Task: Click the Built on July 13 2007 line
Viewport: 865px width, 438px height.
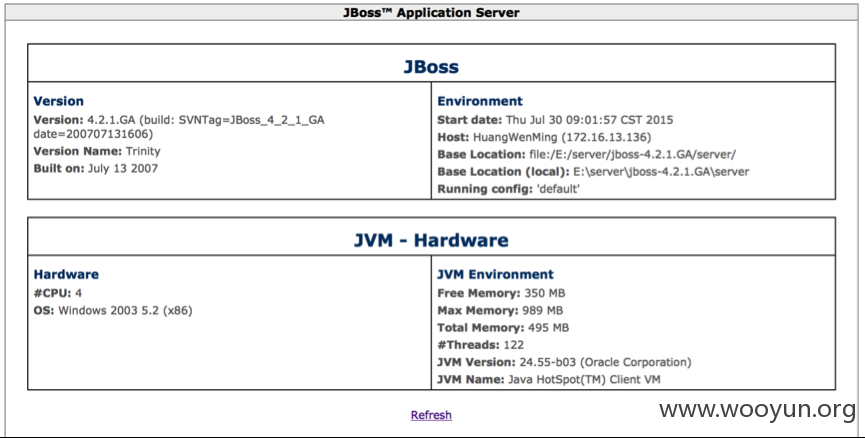Action: (x=95, y=168)
